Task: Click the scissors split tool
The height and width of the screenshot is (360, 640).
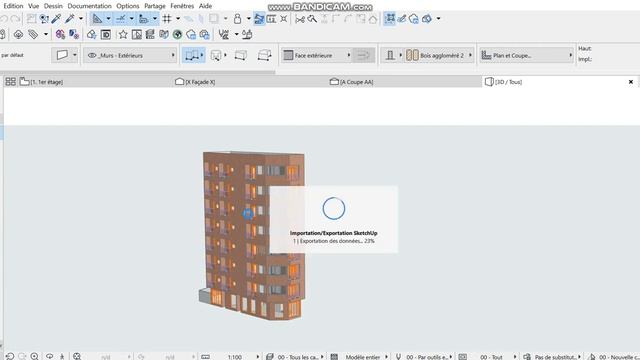Action: (x=300, y=19)
